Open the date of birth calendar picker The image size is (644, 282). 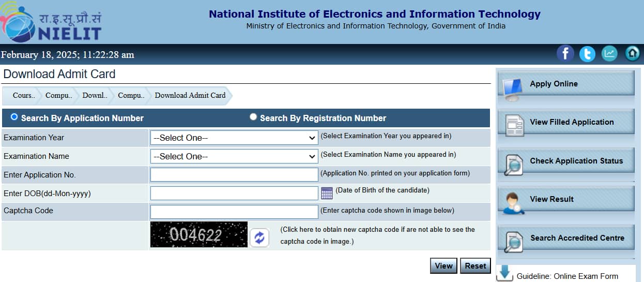327,194
